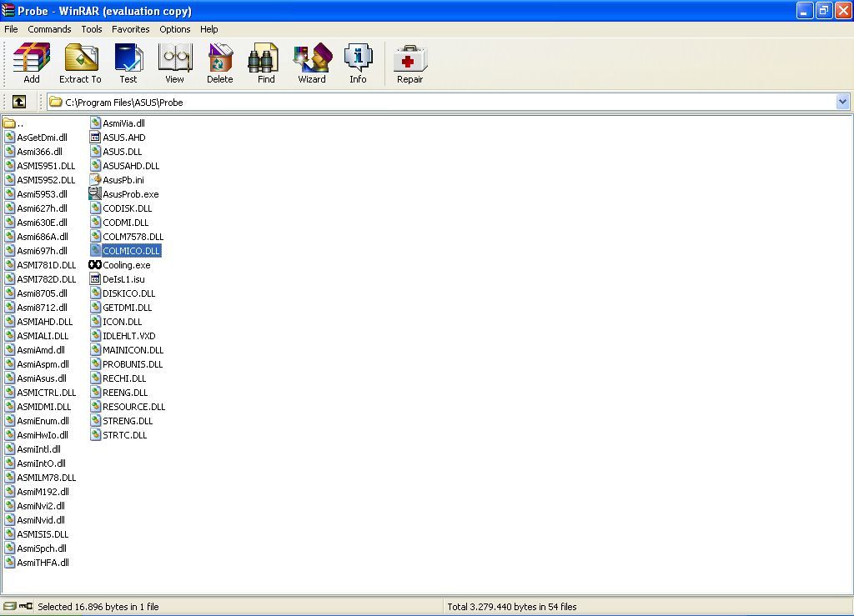
Task: Open the Commands menu
Action: pos(49,29)
